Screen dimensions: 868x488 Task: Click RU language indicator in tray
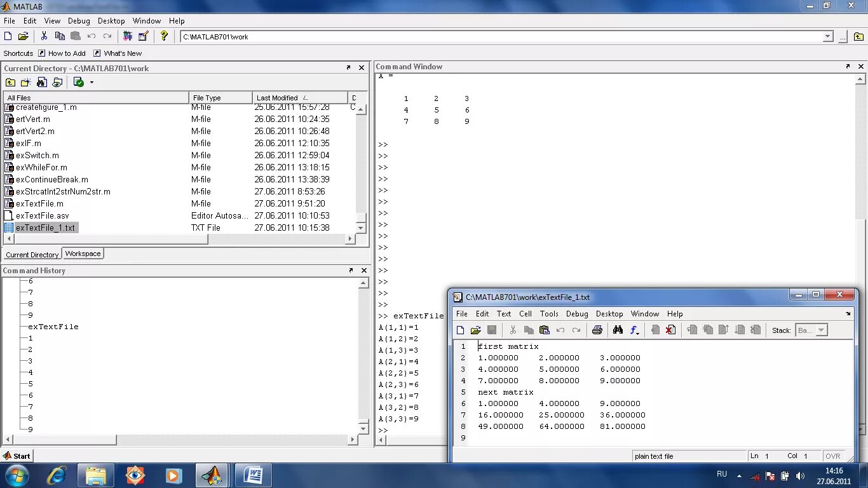(x=722, y=474)
